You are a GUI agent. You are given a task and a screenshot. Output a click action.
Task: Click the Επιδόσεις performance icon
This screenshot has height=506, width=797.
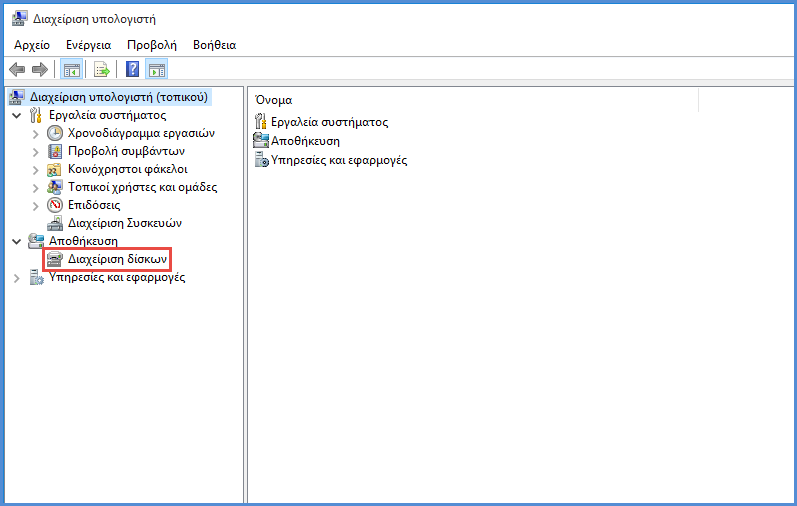(55, 205)
